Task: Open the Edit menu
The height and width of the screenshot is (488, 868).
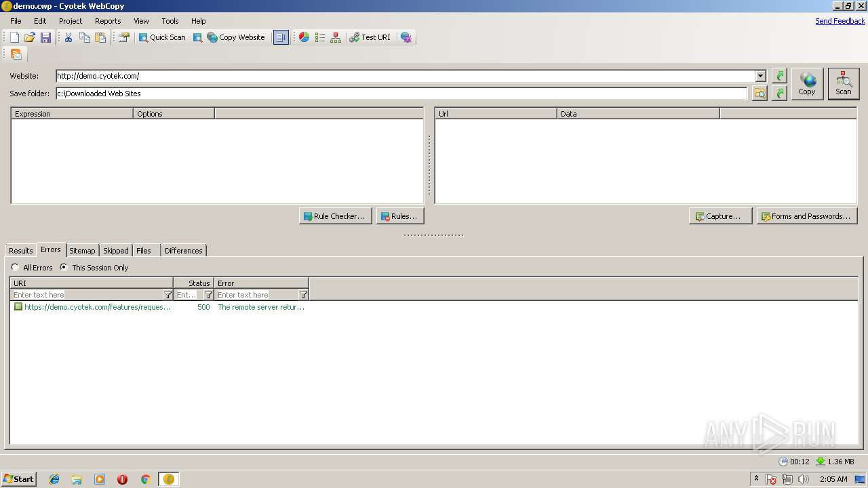Action: (40, 21)
